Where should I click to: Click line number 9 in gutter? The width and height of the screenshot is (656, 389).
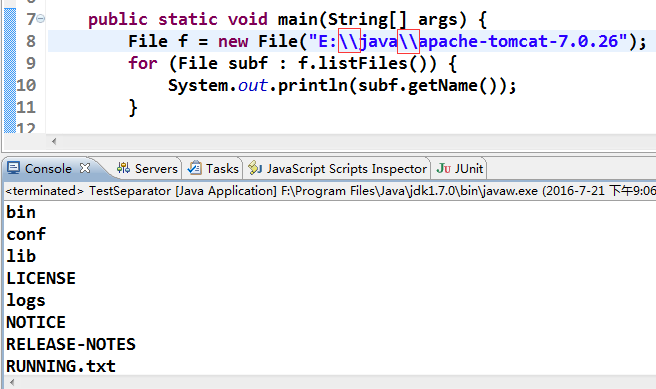click(31, 63)
